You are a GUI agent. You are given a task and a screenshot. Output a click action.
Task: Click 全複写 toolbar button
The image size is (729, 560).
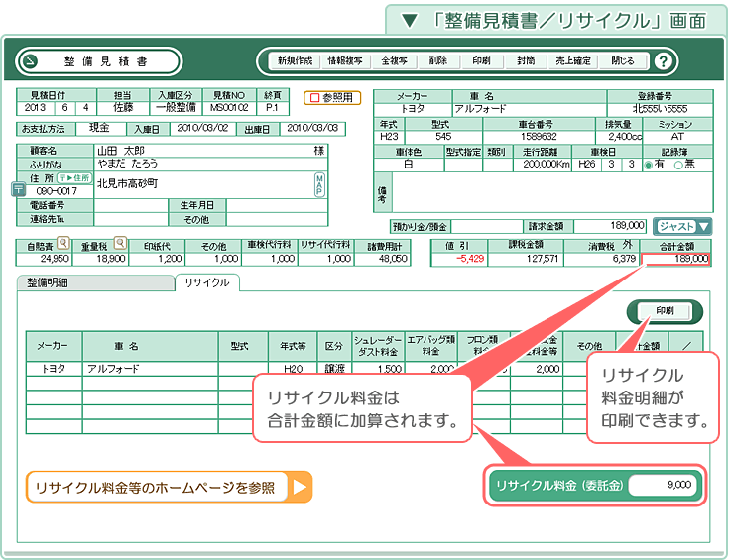[394, 61]
